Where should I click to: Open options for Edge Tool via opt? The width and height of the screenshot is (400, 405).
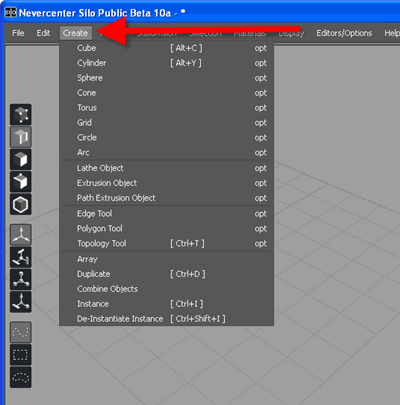(x=261, y=214)
